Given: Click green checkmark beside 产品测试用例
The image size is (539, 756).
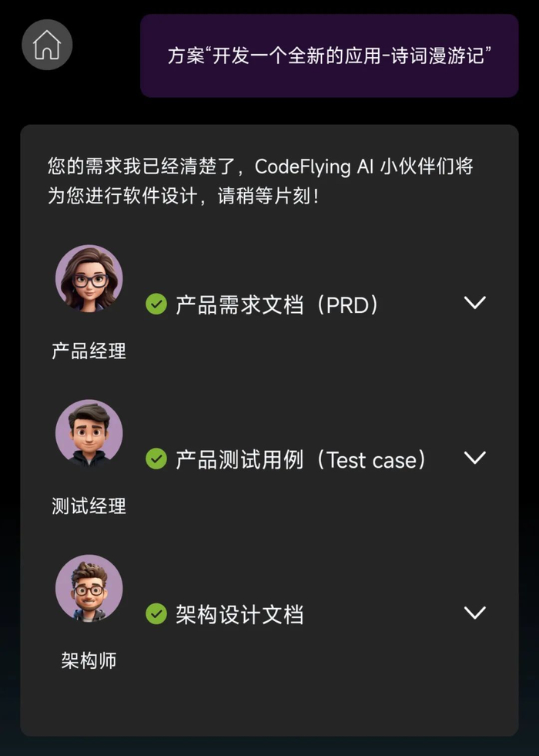Looking at the screenshot, I should pos(156,459).
